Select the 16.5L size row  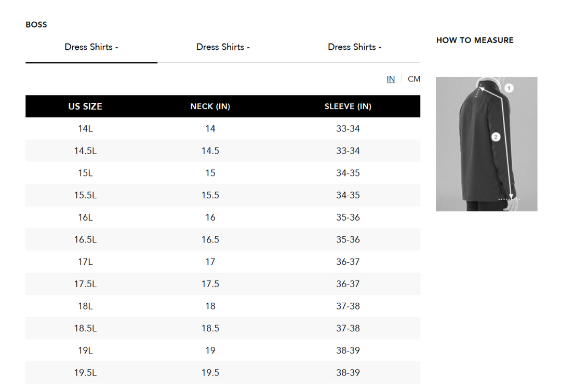pos(85,239)
